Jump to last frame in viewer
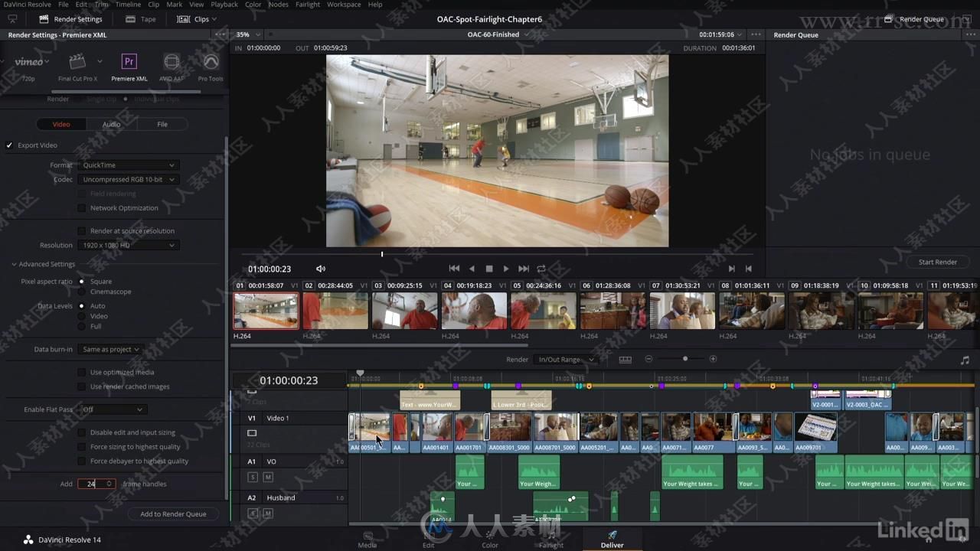Screen dimensions: 980x551 (524, 269)
